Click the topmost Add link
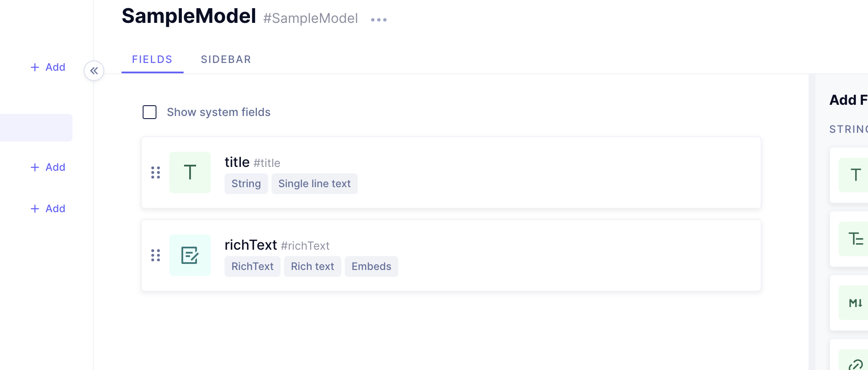The image size is (868, 370). coord(48,67)
